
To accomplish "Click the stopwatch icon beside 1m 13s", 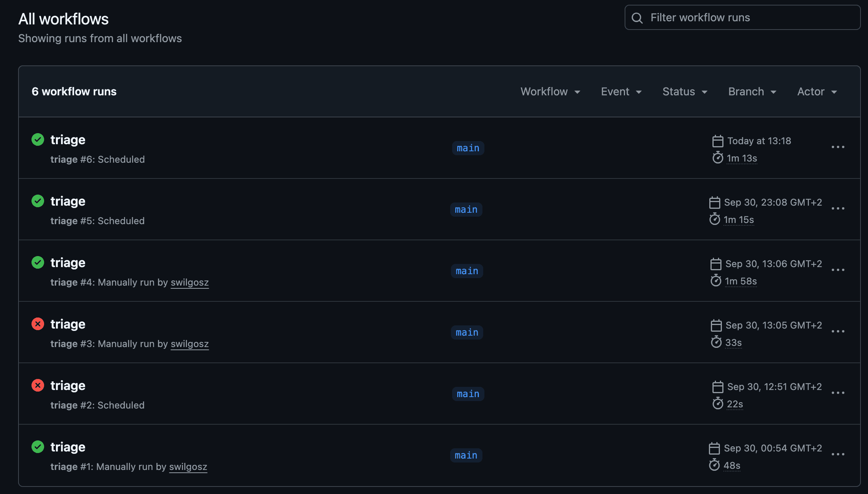I will pyautogui.click(x=718, y=158).
